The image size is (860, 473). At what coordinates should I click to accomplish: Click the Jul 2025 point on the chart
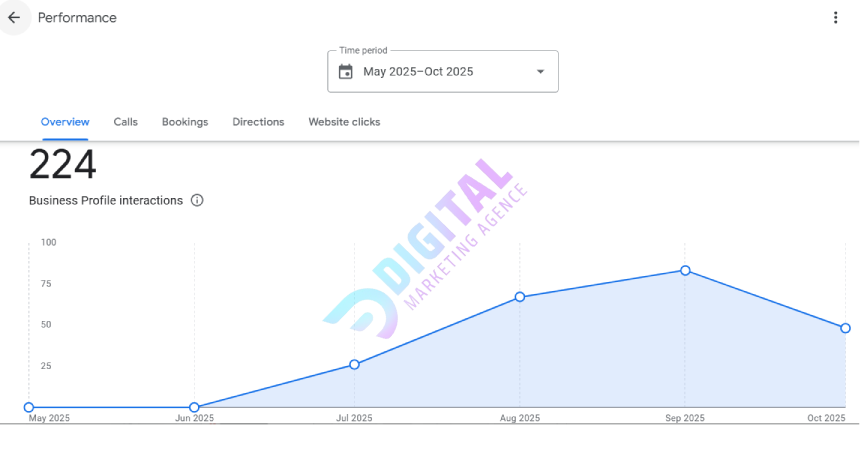pyautogui.click(x=355, y=364)
